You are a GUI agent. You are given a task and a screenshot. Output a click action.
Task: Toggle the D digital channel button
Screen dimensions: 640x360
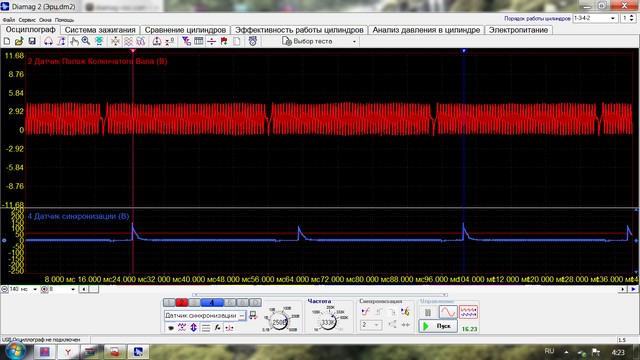255,302
